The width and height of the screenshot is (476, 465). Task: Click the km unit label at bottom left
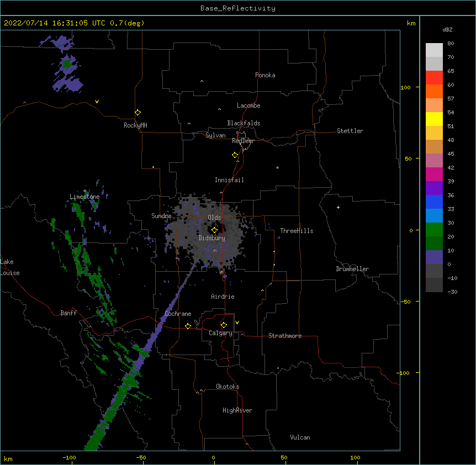(8, 459)
